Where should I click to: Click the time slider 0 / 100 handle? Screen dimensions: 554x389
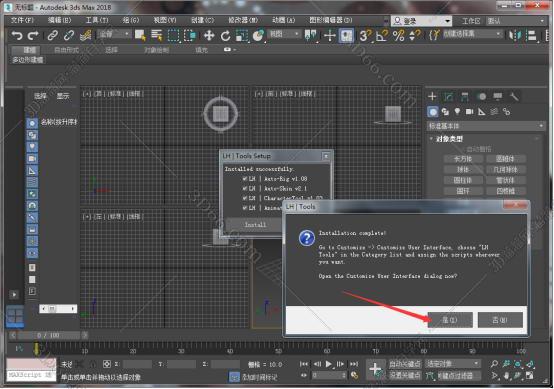pos(49,335)
